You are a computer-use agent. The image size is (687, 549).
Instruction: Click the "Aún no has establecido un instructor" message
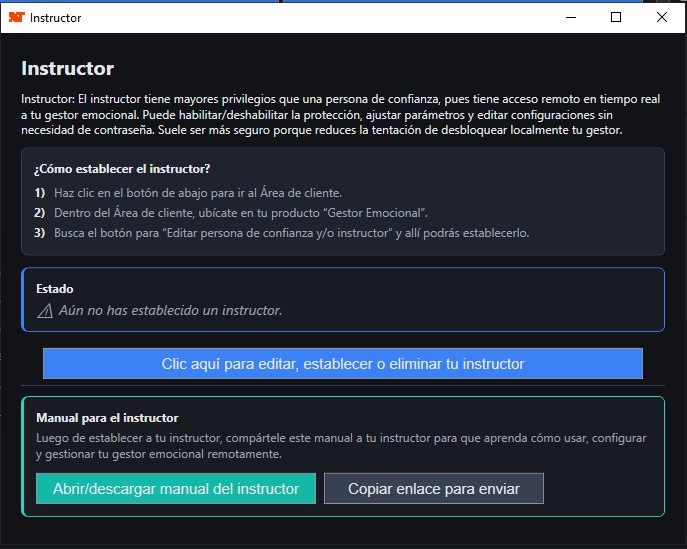tap(170, 311)
